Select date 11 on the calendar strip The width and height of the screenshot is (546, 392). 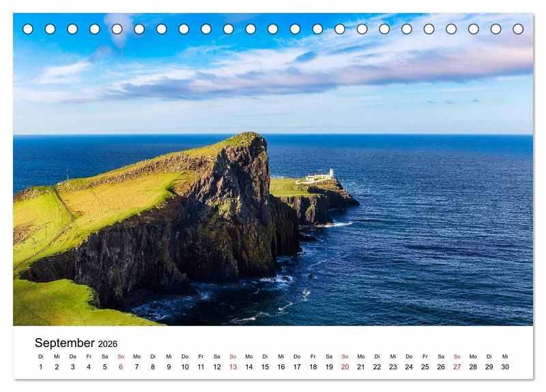201,367
